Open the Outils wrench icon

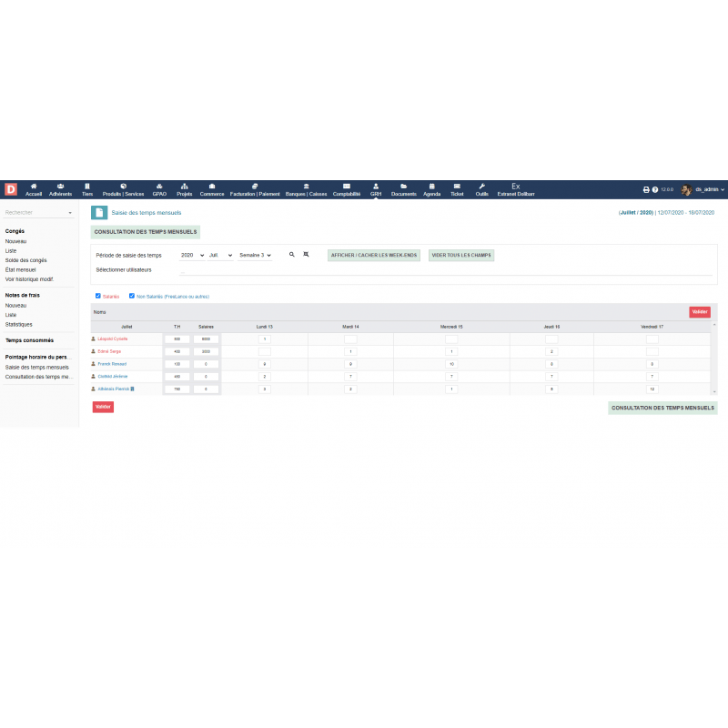[481, 186]
